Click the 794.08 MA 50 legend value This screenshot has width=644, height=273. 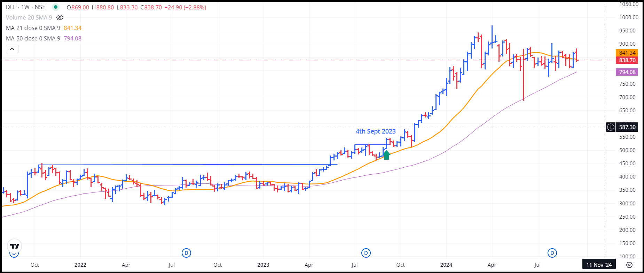[x=72, y=38]
